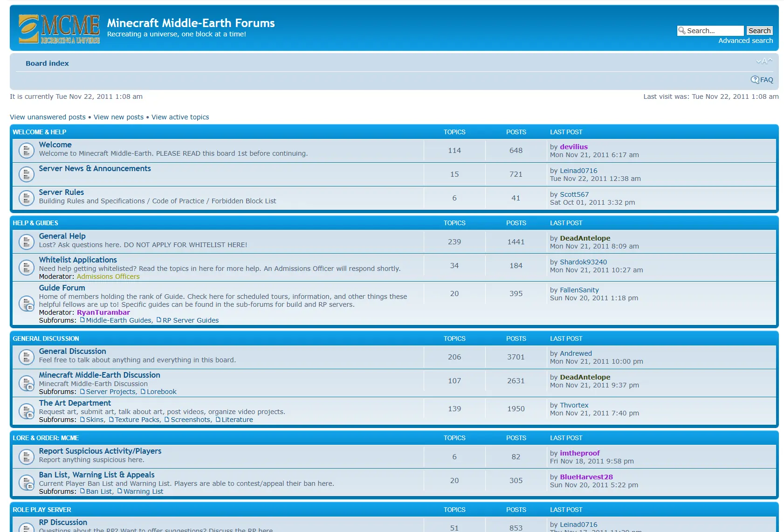Open the Whitelist Applications forum

78,260
